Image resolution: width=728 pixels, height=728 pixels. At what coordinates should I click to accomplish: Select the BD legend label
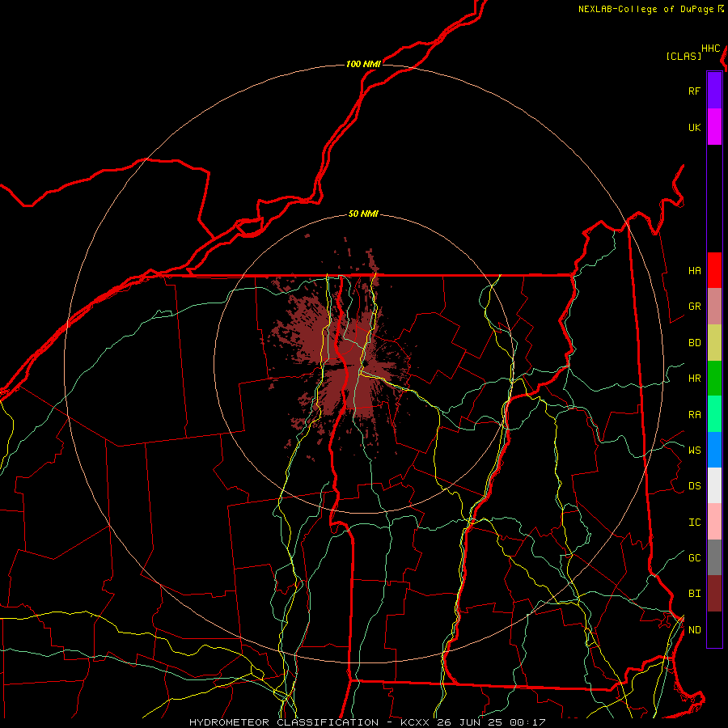(x=694, y=343)
